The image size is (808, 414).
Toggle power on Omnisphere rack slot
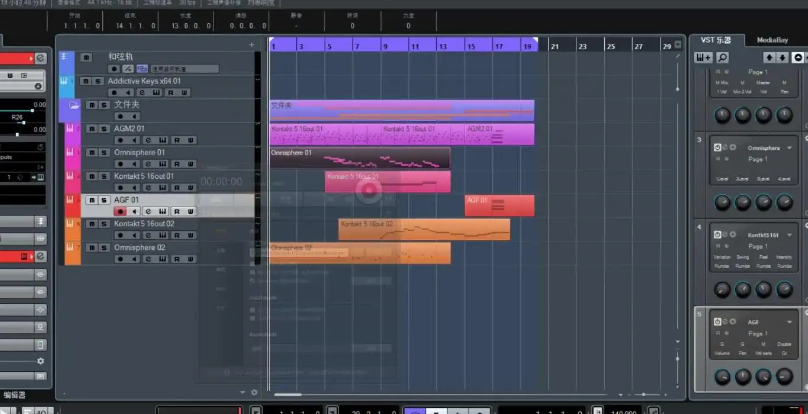click(x=717, y=147)
